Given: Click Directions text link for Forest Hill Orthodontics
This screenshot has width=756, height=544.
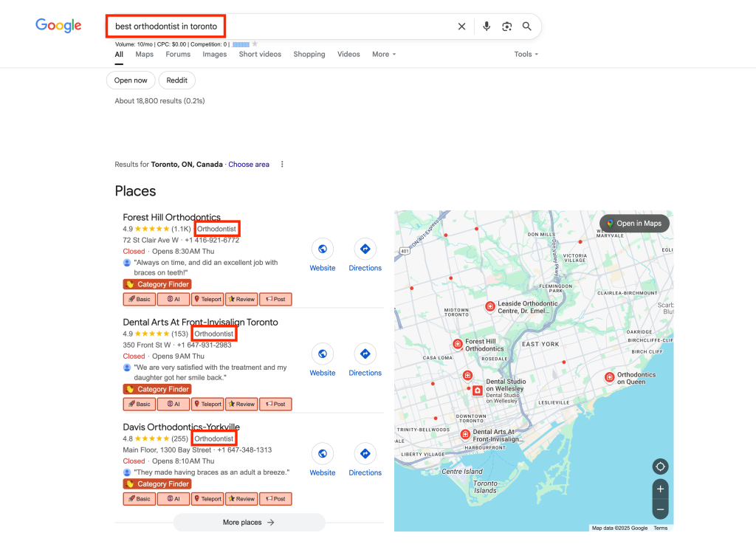Looking at the screenshot, I should coord(365,268).
